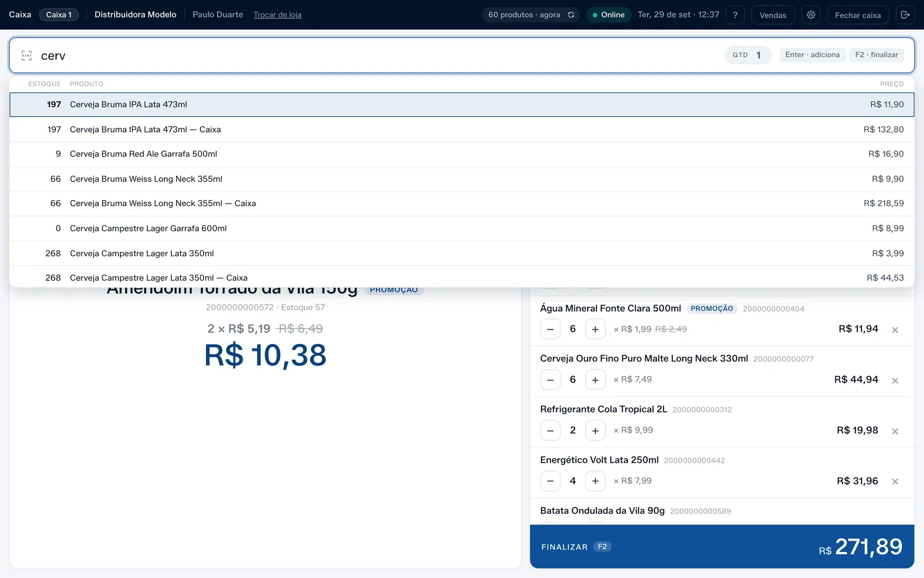Click the Trocar de loja link
The image size is (924, 578).
point(277,15)
